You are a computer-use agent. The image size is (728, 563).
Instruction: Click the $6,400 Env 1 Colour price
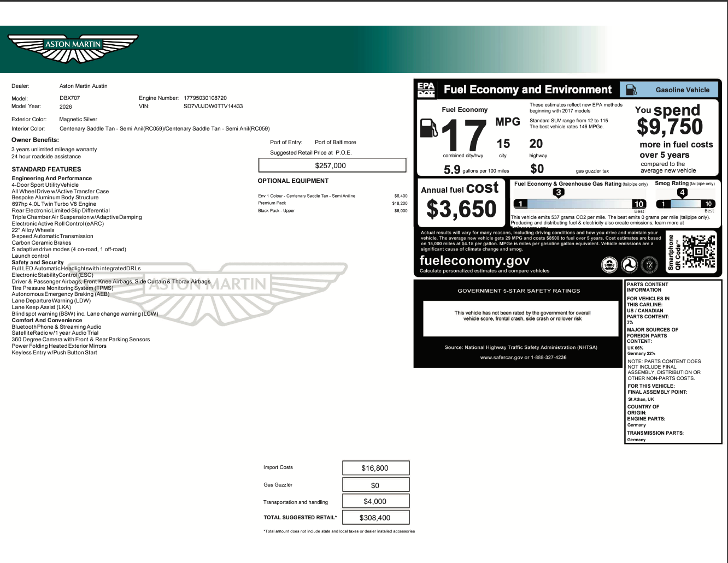click(x=401, y=196)
